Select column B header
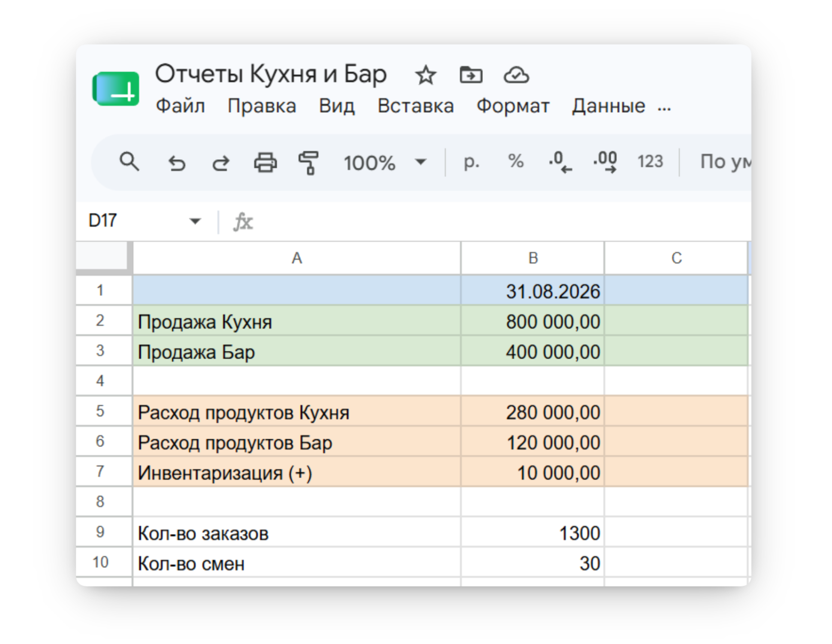The image size is (832, 644). (533, 258)
